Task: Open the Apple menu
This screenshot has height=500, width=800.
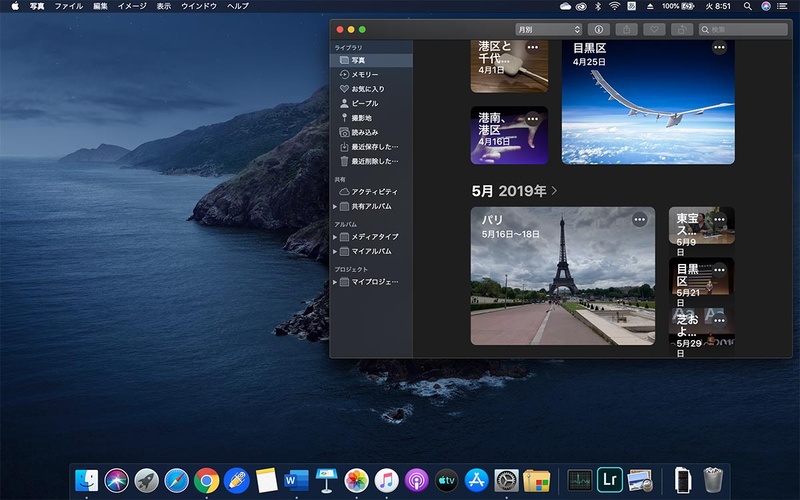Action: click(15, 6)
